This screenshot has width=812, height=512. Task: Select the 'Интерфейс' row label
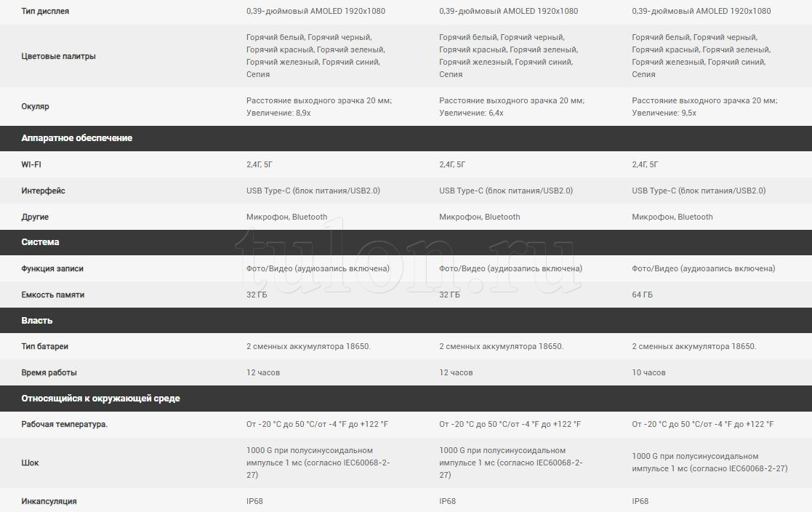coord(43,191)
